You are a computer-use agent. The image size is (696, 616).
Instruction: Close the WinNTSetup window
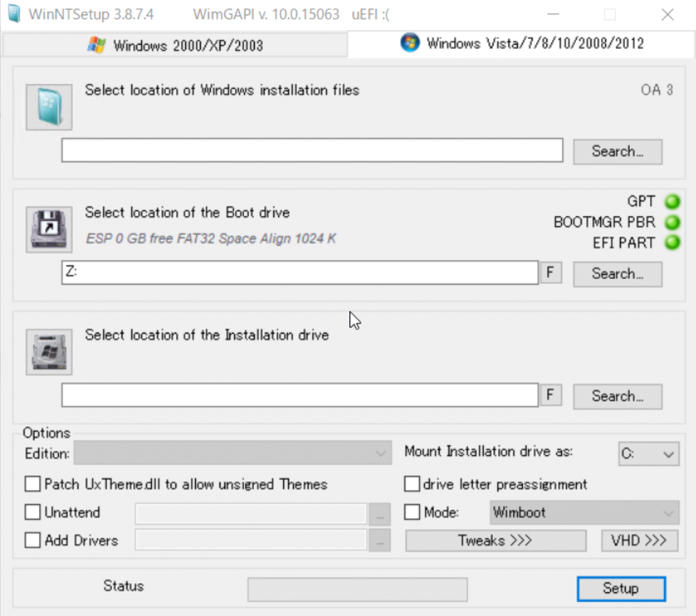[667, 14]
